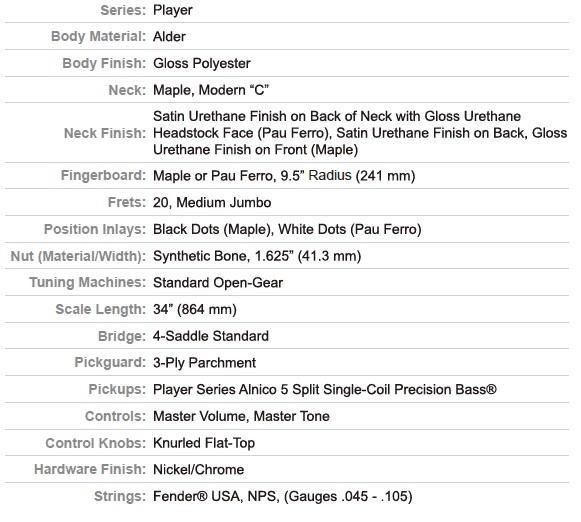
Task: Click the Neck Finish label
Action: click(105, 133)
